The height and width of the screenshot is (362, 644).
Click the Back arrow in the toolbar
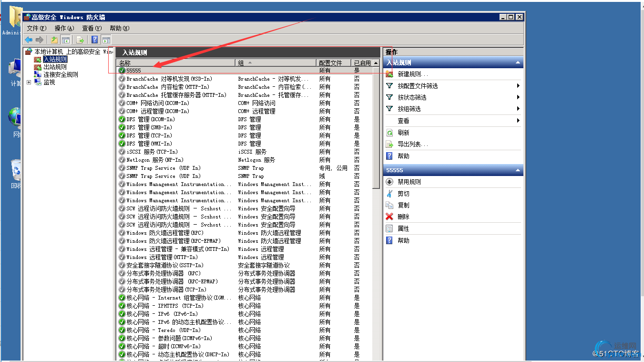click(29, 40)
